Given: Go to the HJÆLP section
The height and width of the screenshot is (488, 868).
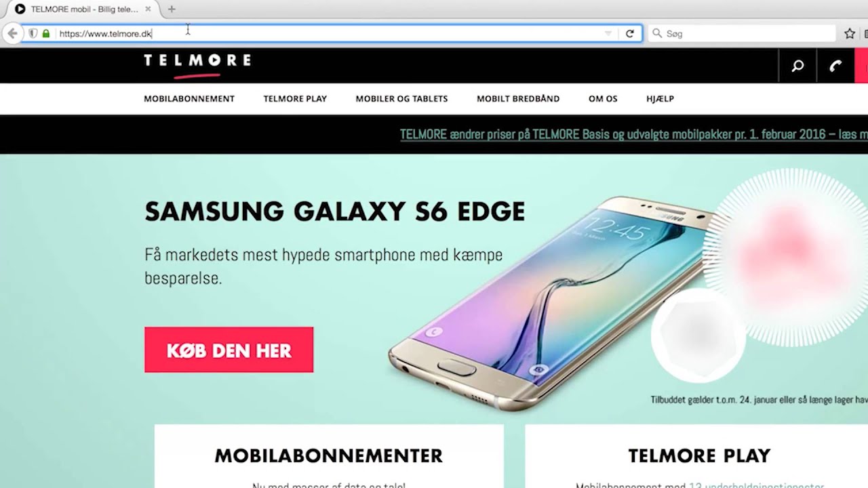Looking at the screenshot, I should pyautogui.click(x=660, y=99).
